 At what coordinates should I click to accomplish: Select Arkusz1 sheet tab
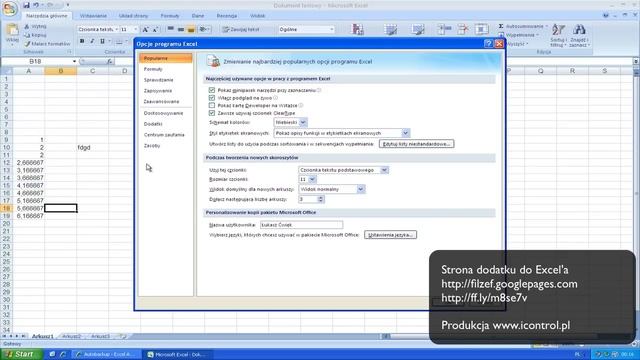[42, 336]
